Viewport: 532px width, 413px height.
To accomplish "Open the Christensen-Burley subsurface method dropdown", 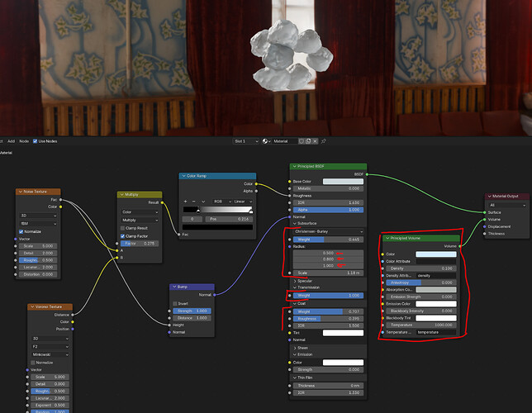I will tap(328, 231).
